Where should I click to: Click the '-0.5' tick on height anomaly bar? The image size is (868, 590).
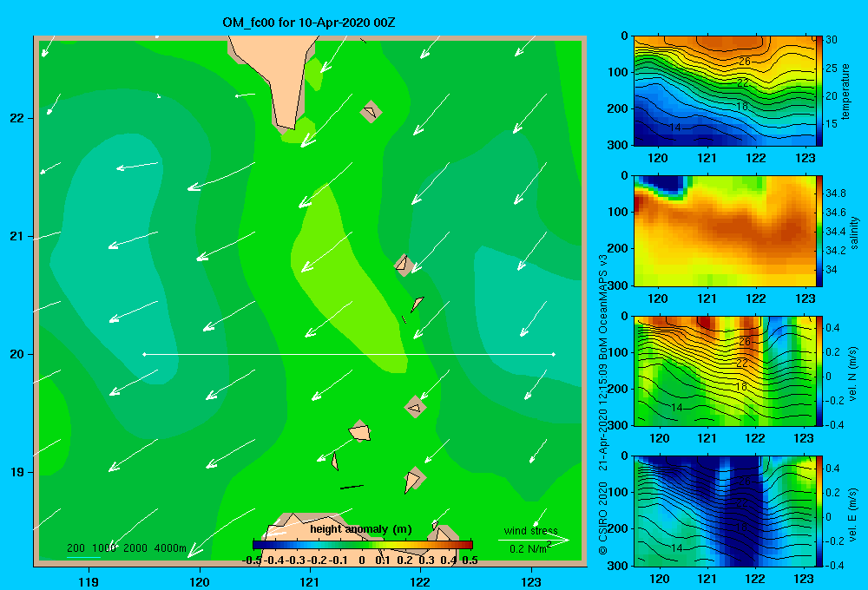(x=252, y=560)
